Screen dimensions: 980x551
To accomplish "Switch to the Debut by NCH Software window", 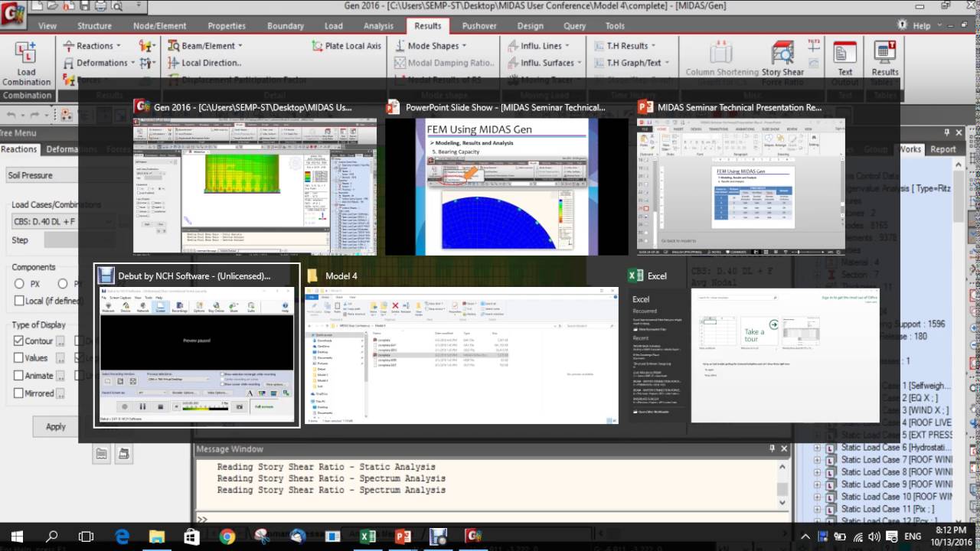I will [197, 345].
